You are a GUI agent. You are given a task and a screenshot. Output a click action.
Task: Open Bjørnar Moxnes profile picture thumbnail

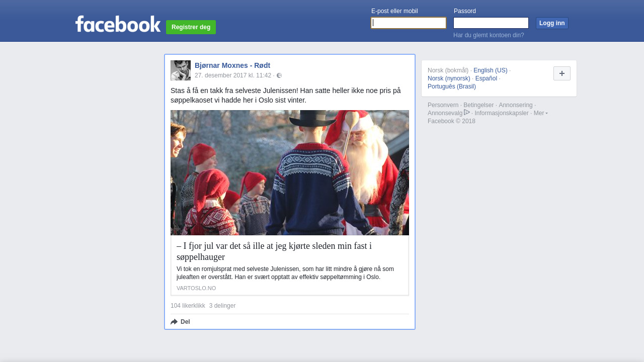coord(181,70)
